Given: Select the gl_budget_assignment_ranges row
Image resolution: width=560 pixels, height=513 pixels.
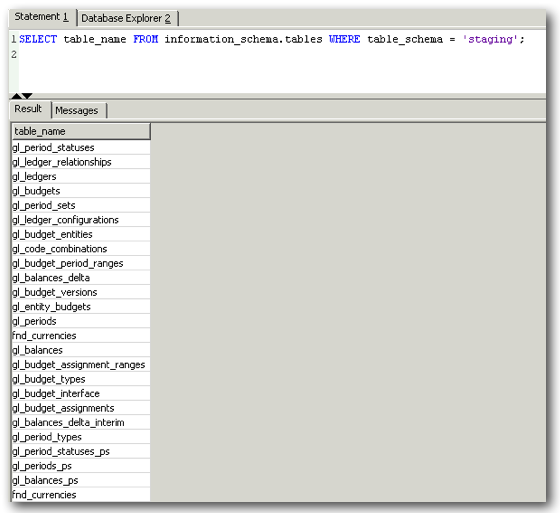Looking at the screenshot, I should pos(81,364).
